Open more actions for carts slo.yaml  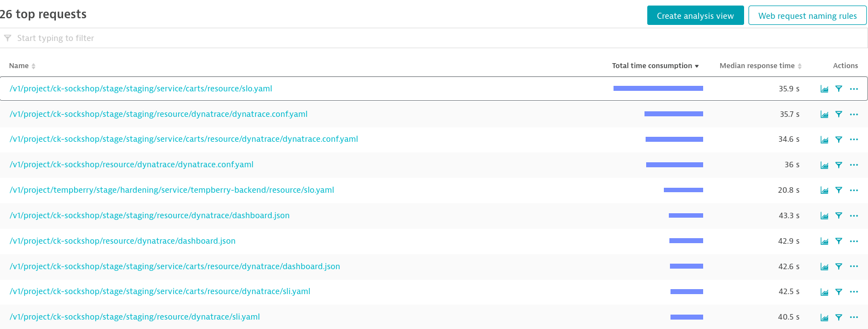(x=854, y=89)
